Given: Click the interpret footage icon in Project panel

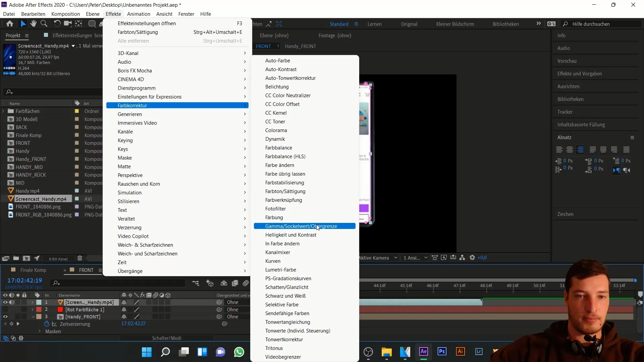Looking at the screenshot, I should (x=5, y=258).
